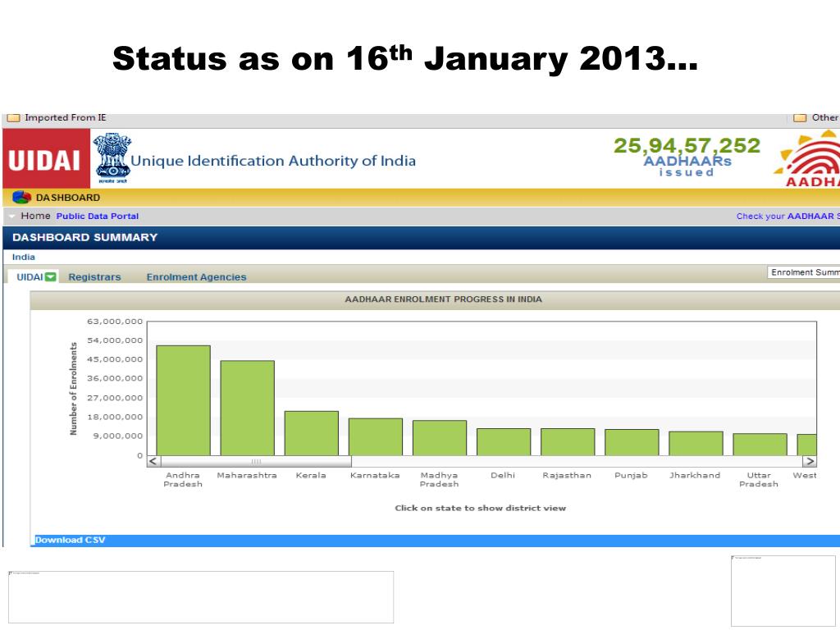840x630 pixels.
Task: Click the 'Click on state to show district view' text
Action: coord(481,508)
